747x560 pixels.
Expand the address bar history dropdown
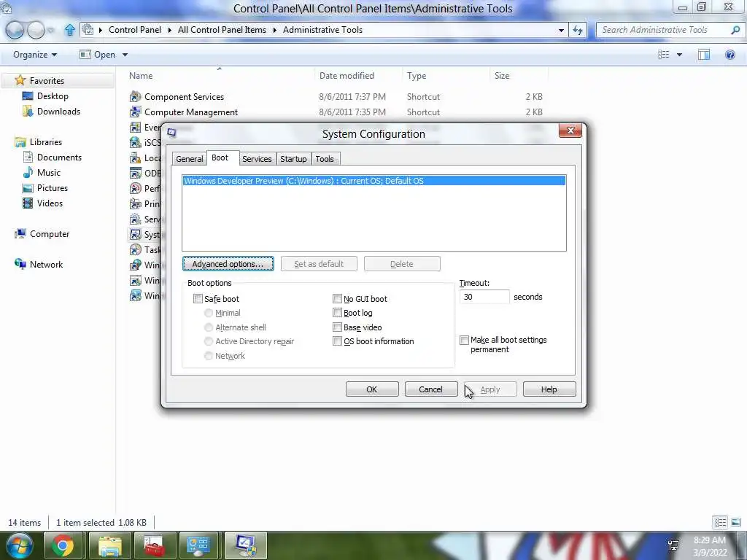coord(561,30)
